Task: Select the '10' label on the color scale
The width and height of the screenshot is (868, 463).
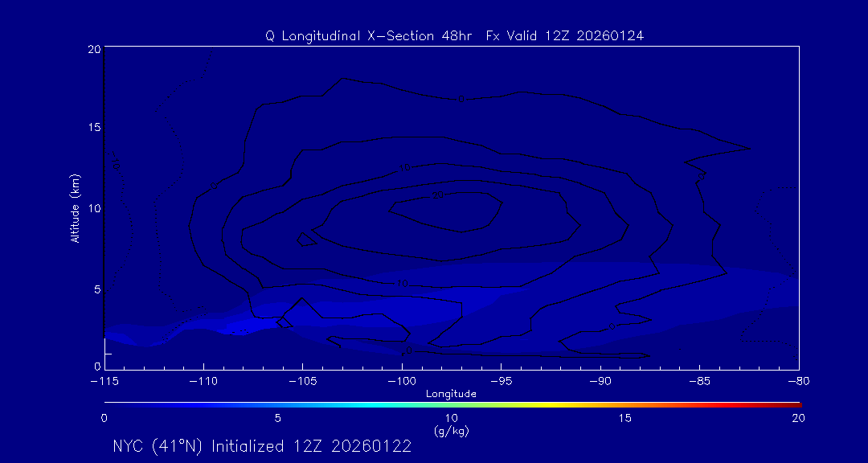Action: [x=451, y=419]
